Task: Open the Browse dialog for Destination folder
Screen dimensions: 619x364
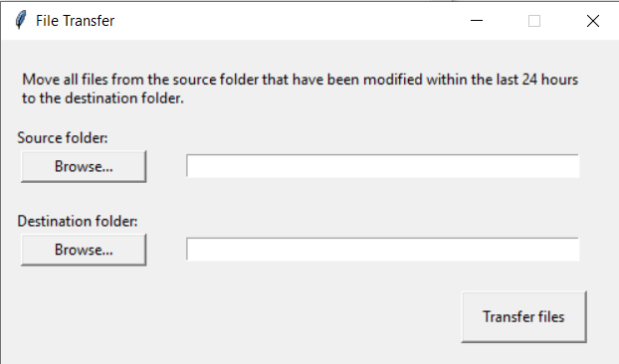Action: coord(84,250)
